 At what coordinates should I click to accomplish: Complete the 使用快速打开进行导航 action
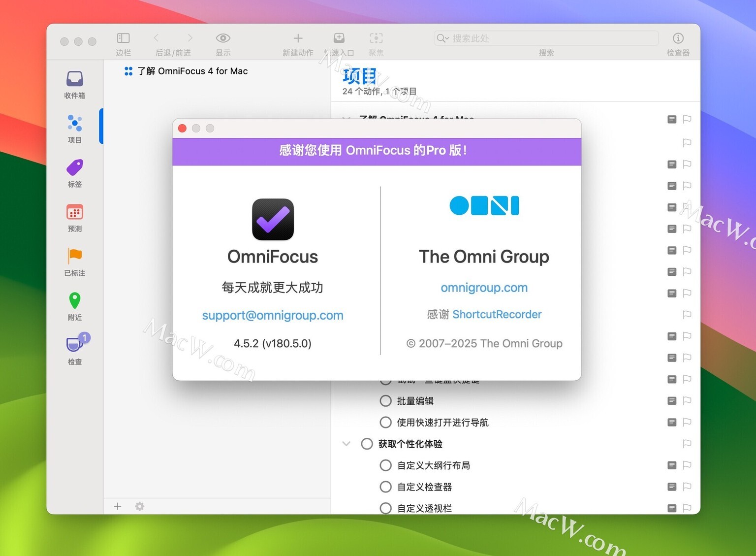click(x=386, y=423)
